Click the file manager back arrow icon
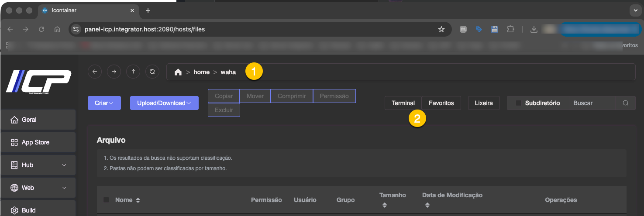 pyautogui.click(x=95, y=72)
